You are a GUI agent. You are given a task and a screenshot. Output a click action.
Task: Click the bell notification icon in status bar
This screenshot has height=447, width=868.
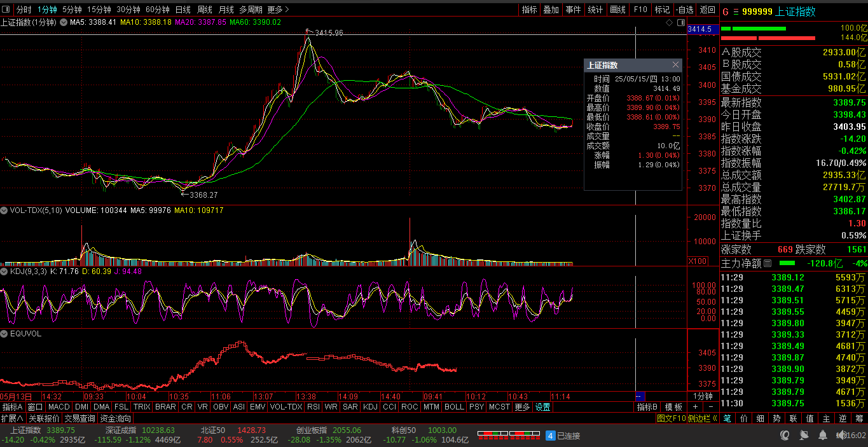click(x=822, y=436)
